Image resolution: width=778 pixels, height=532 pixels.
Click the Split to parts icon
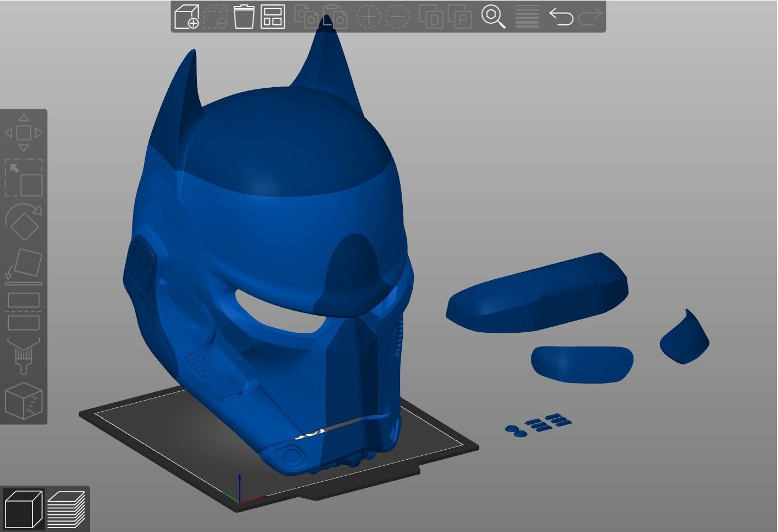pyautogui.click(x=460, y=17)
